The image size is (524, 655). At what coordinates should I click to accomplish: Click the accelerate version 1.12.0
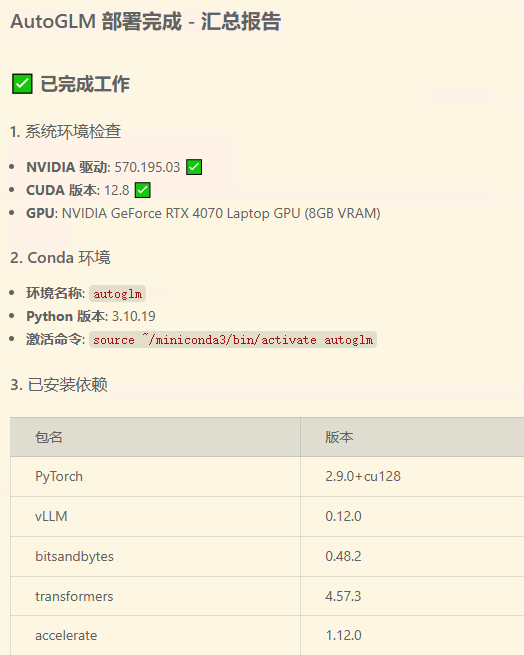point(412,635)
